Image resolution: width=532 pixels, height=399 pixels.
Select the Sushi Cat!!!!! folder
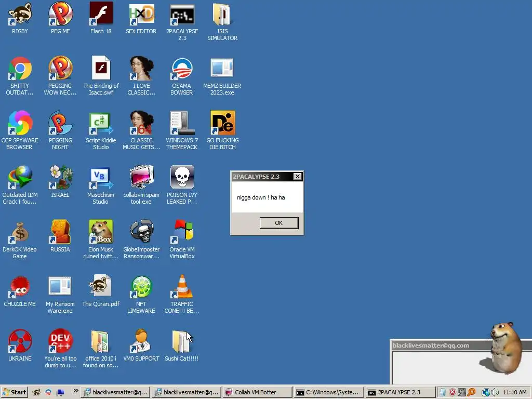182,345
